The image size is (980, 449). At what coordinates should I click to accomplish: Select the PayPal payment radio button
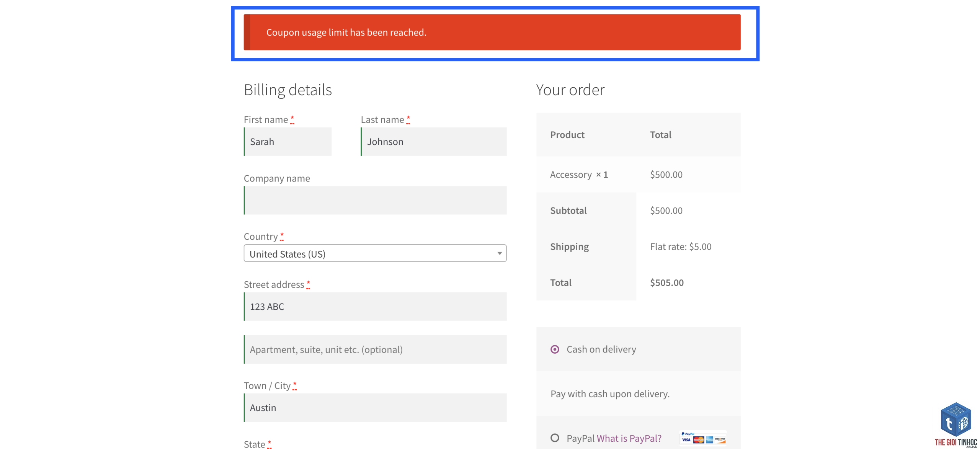(555, 438)
